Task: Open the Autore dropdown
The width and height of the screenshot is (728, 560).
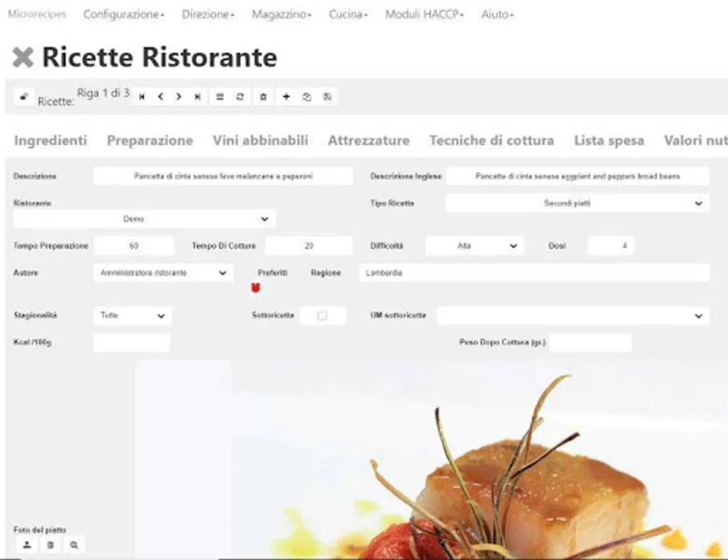Action: click(x=164, y=273)
